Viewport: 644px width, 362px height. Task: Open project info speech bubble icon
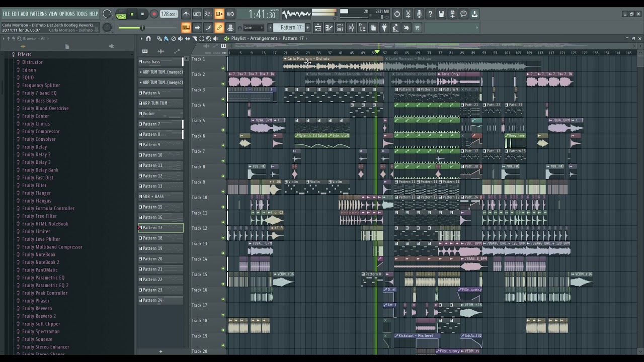pyautogui.click(x=463, y=14)
